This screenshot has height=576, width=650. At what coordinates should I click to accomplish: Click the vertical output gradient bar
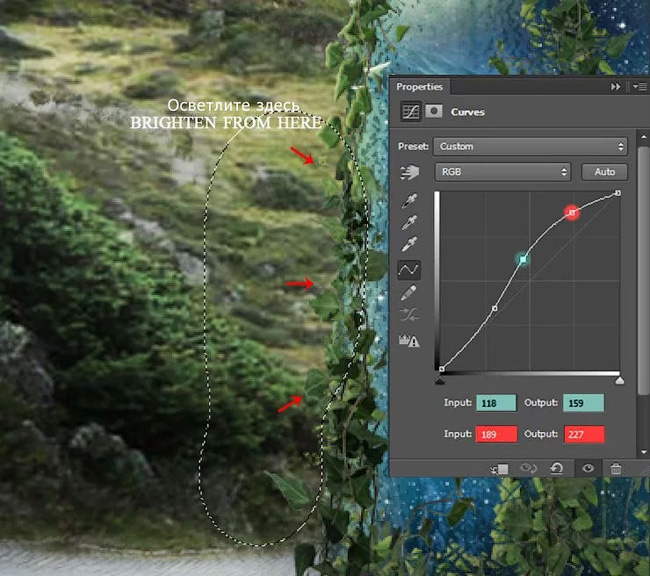click(437, 281)
